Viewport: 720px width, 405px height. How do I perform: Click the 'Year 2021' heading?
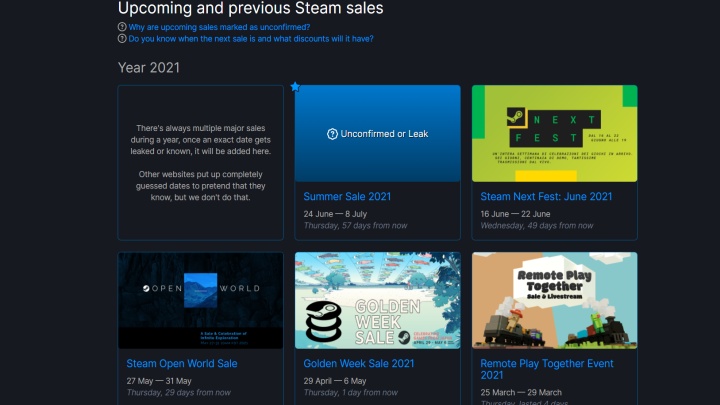pyautogui.click(x=149, y=68)
